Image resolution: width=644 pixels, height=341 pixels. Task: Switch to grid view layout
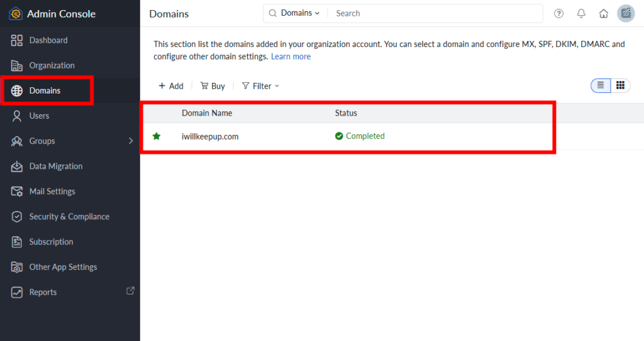[620, 85]
